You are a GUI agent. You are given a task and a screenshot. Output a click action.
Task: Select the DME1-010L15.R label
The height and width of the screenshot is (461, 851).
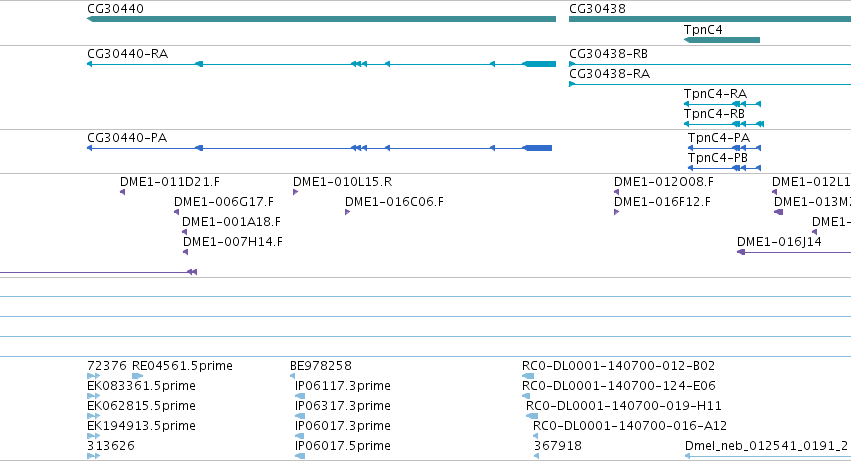pos(342,182)
